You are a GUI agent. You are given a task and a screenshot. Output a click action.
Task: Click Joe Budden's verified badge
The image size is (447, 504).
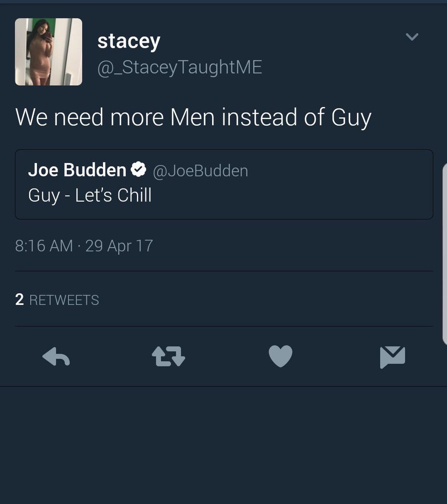click(x=139, y=170)
